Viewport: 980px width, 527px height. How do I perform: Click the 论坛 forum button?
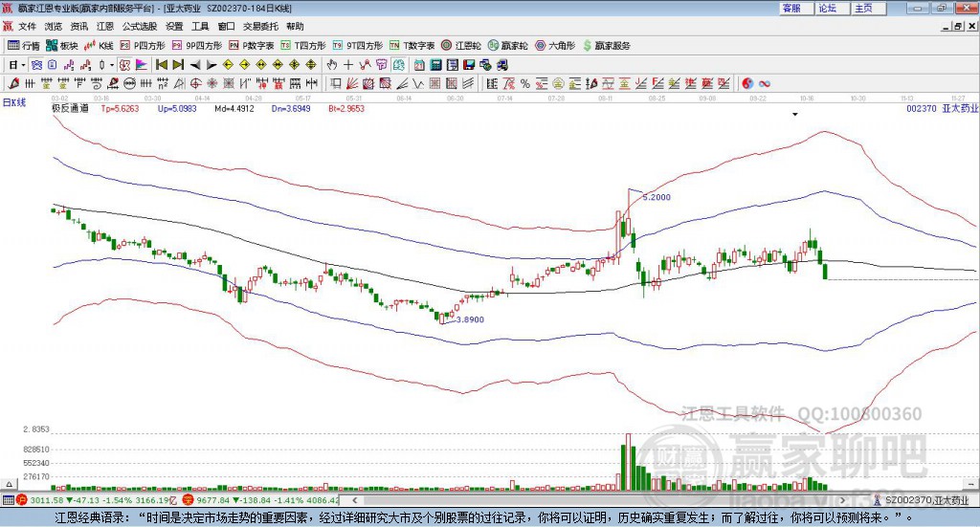(833, 8)
